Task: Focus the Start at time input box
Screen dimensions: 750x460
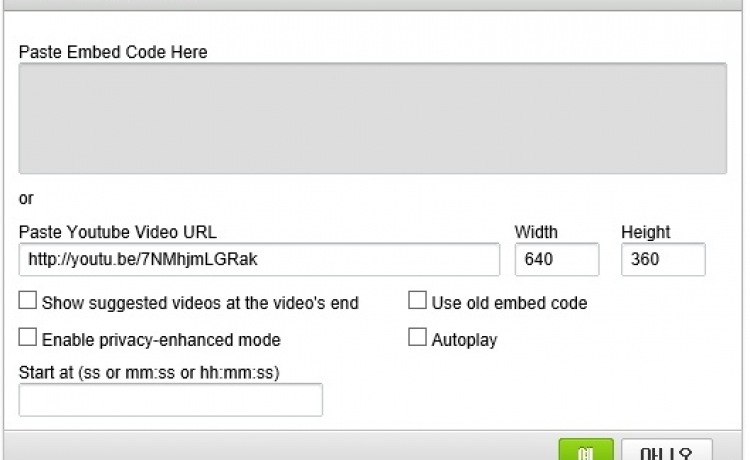Action: click(x=171, y=400)
